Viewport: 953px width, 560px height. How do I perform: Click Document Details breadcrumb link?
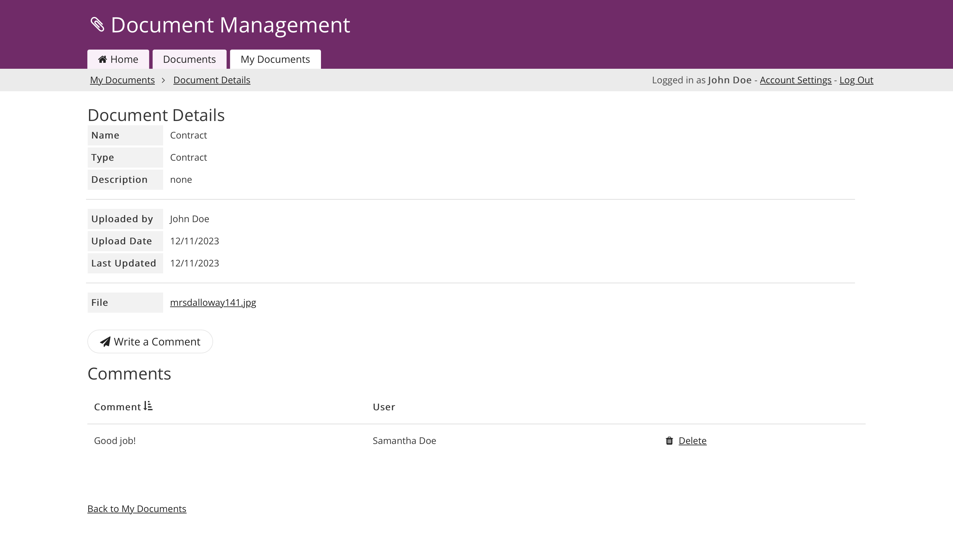tap(211, 80)
